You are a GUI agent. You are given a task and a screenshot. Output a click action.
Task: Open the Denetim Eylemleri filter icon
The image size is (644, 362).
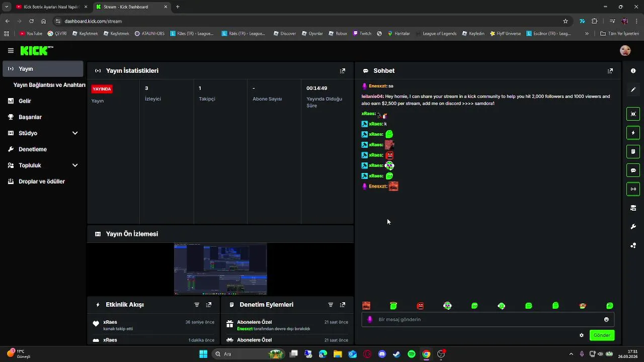click(331, 305)
